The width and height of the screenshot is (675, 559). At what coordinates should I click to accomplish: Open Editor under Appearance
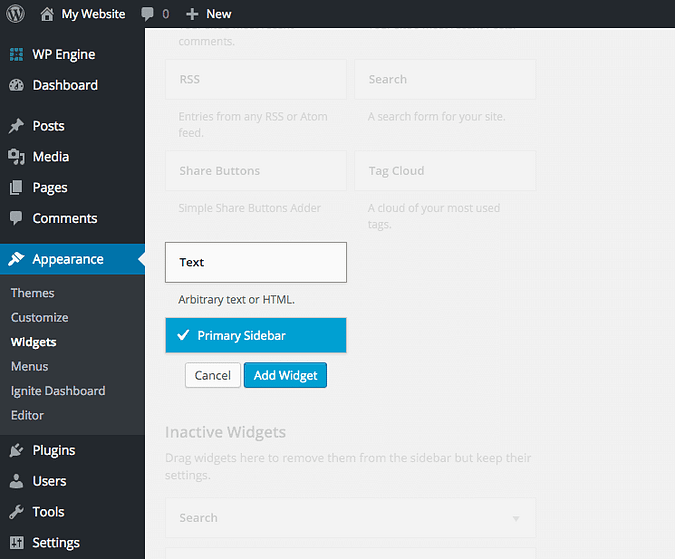point(27,415)
